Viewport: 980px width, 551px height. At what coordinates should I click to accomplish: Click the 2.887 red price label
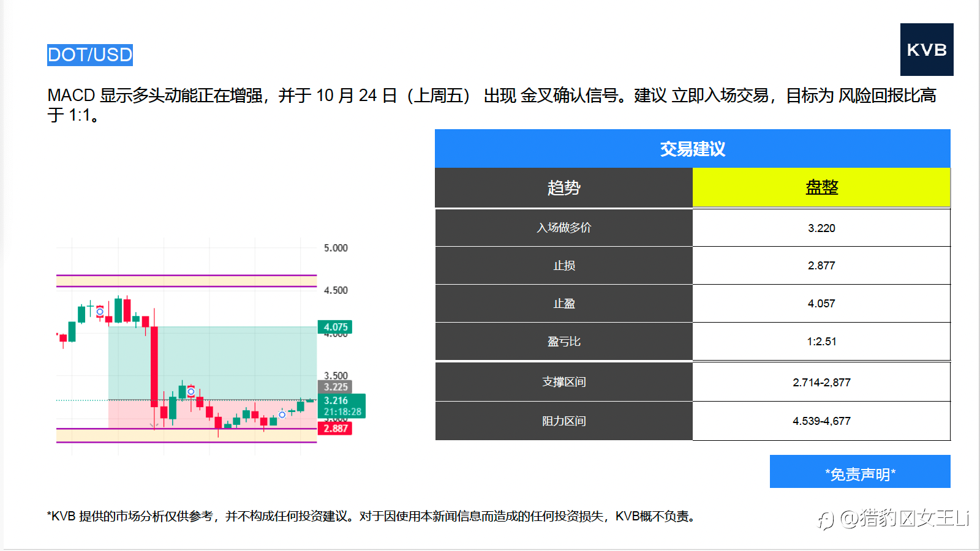coord(335,429)
